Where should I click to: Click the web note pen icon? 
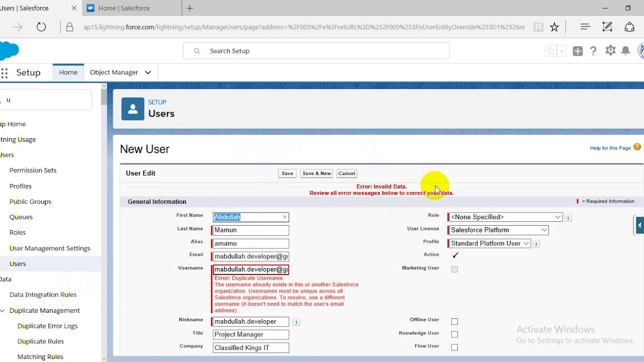[607, 27]
